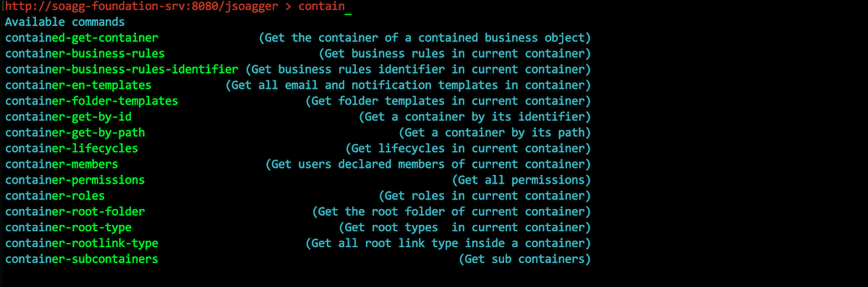The height and width of the screenshot is (287, 868).
Task: Click container-folder-templates command
Action: tap(91, 101)
